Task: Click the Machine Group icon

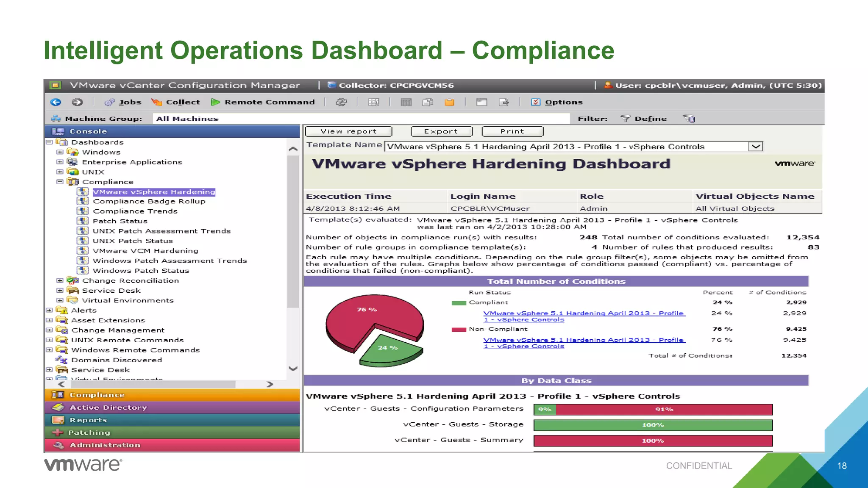Action: (56, 119)
